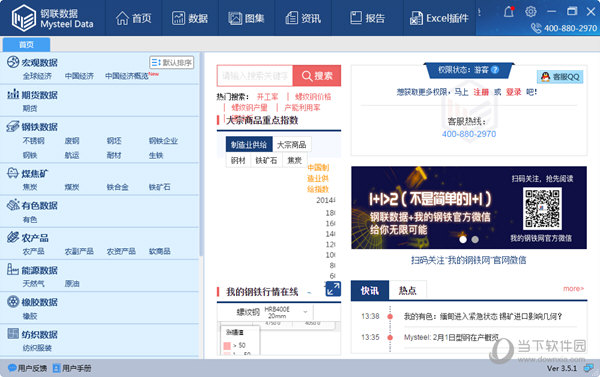
Task: Open 软商品 under agricultural products
Action: 160,251
